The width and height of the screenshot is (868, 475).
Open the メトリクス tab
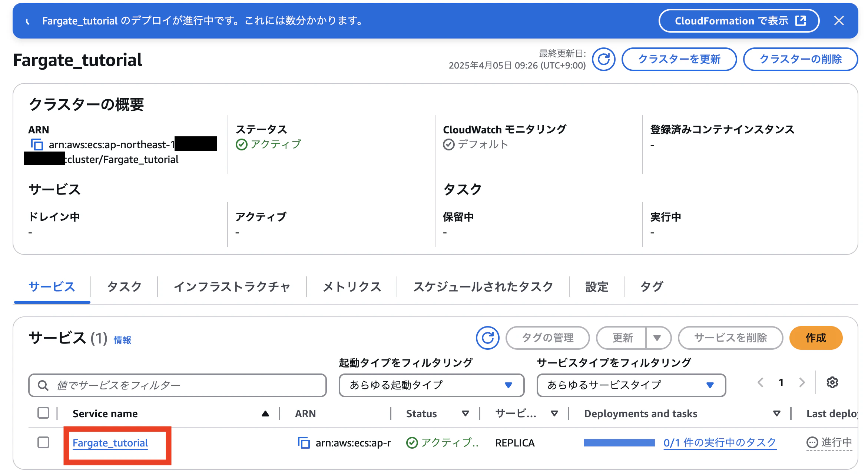point(352,286)
